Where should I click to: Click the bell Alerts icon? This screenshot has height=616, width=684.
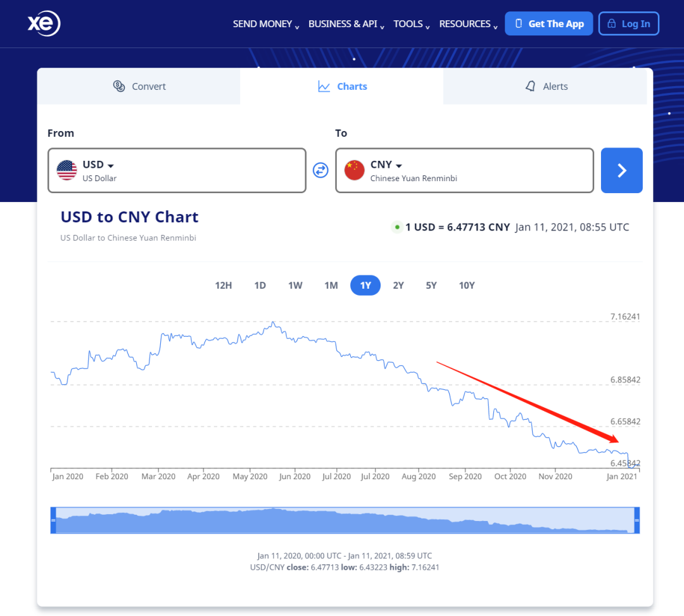pyautogui.click(x=531, y=86)
